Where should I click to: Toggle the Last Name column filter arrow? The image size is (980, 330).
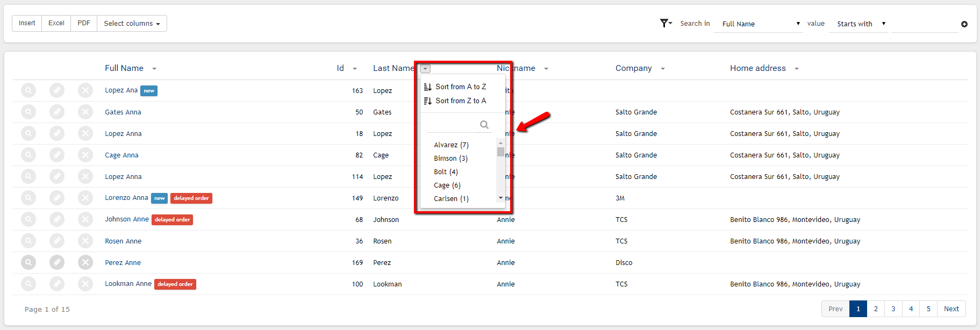(425, 69)
